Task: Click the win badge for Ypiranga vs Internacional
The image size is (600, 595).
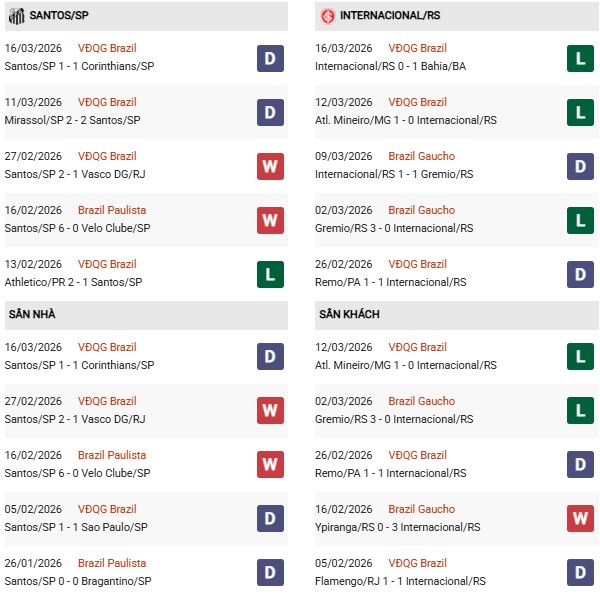Action: [x=581, y=519]
